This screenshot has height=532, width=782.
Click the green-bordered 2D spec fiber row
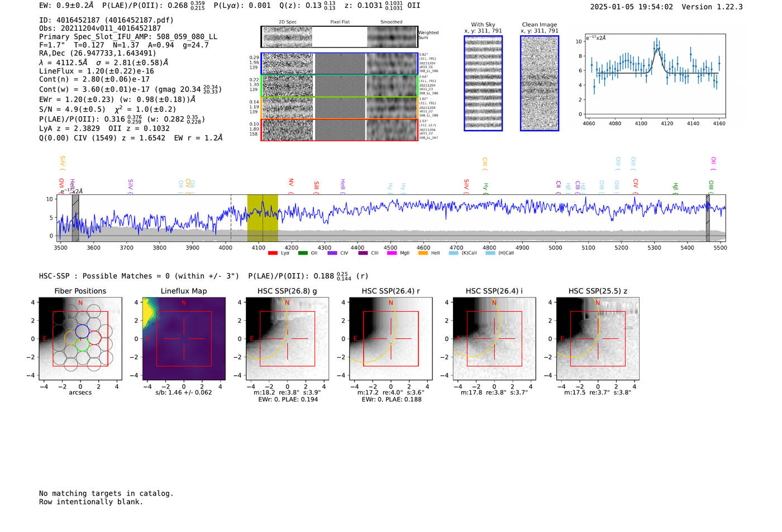click(x=339, y=86)
